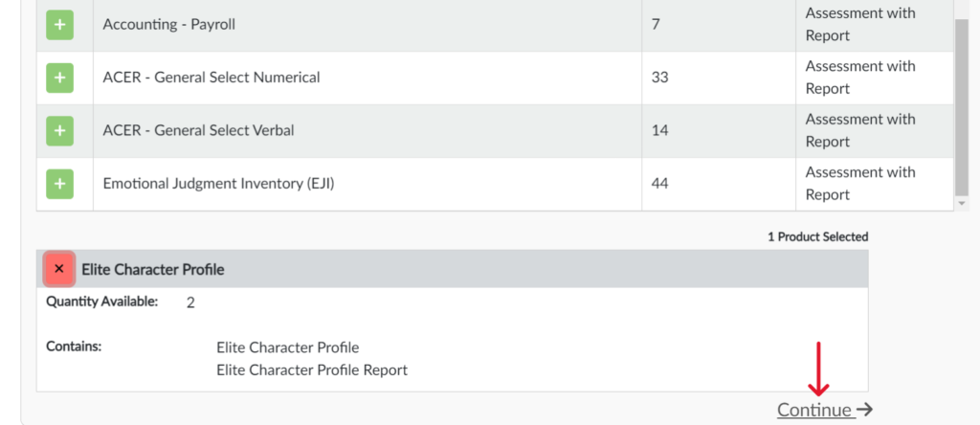Add ACER - General Select Numerical product

pyautogui.click(x=59, y=78)
